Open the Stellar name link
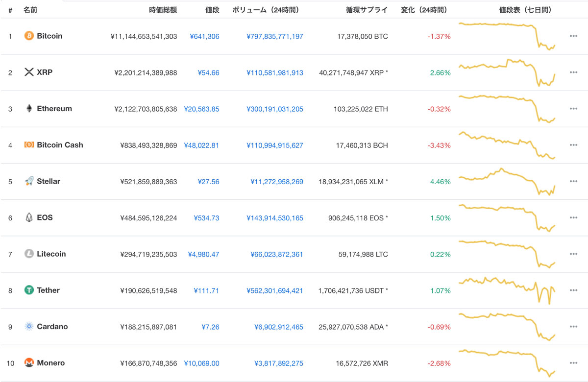The width and height of the screenshot is (588, 382). (x=49, y=181)
